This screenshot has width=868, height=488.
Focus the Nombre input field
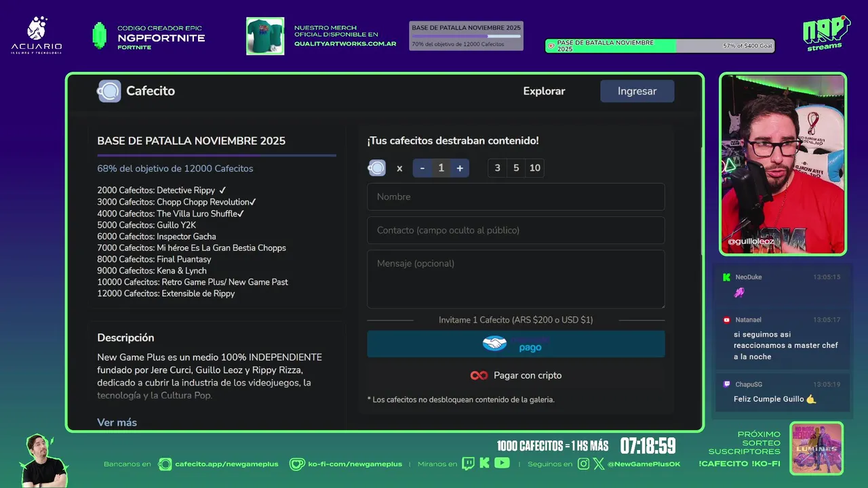tap(516, 197)
